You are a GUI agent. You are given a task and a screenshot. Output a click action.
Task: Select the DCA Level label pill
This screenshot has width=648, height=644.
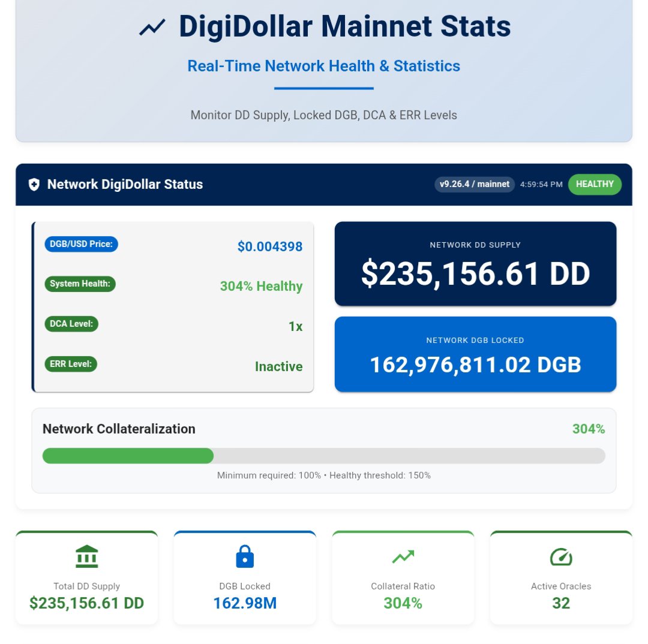(x=71, y=324)
